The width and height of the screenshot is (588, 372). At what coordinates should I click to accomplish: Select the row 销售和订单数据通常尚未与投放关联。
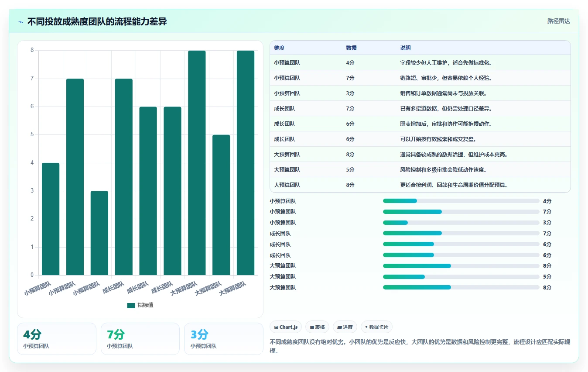point(420,93)
